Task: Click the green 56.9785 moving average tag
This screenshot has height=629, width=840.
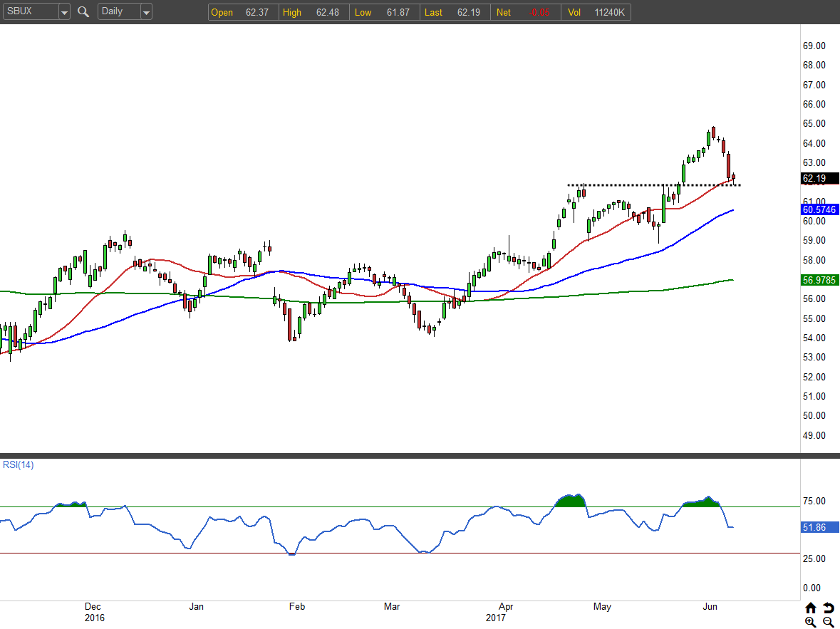Action: click(x=818, y=281)
